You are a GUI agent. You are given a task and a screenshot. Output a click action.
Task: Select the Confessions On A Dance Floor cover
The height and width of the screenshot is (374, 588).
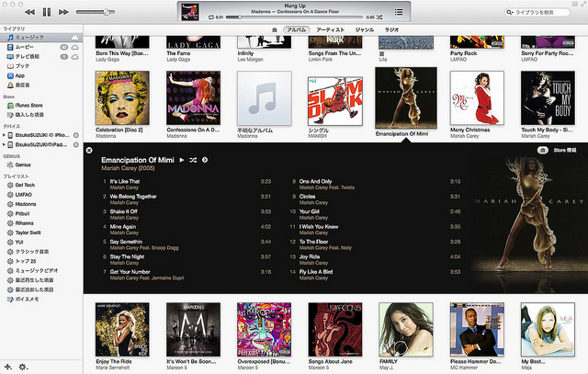tap(193, 98)
